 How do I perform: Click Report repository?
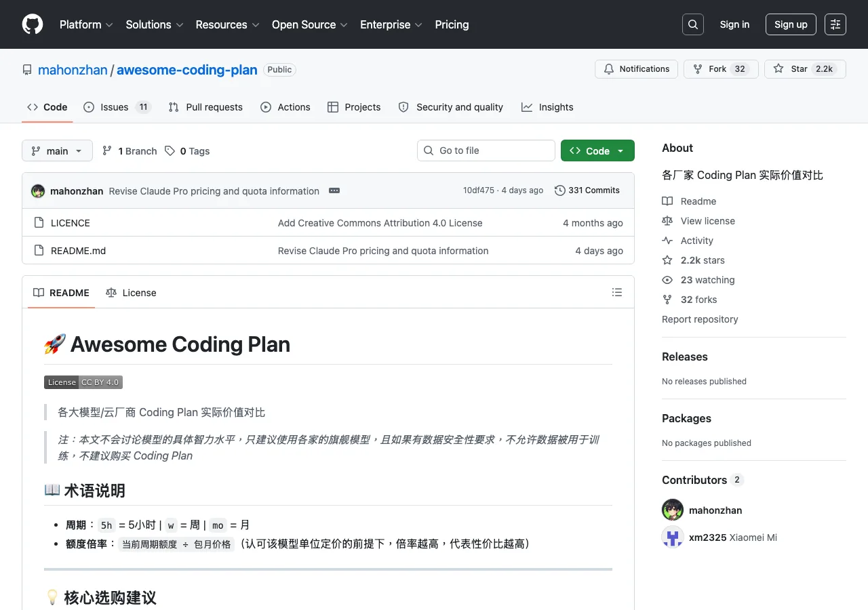tap(700, 319)
